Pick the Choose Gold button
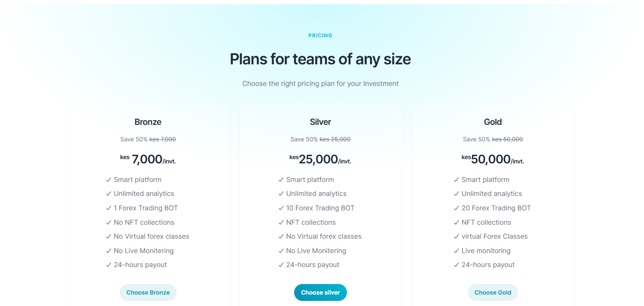 493,292
